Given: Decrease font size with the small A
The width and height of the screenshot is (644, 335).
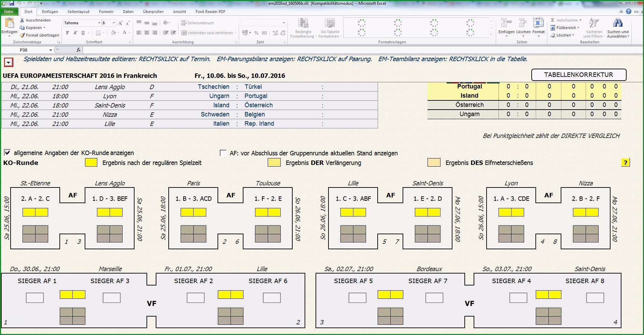Looking at the screenshot, I should 128,23.
